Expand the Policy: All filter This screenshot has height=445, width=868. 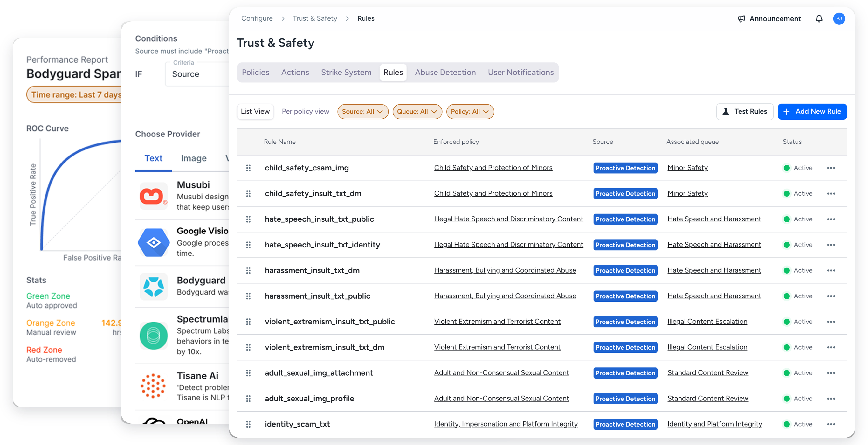[x=470, y=112]
